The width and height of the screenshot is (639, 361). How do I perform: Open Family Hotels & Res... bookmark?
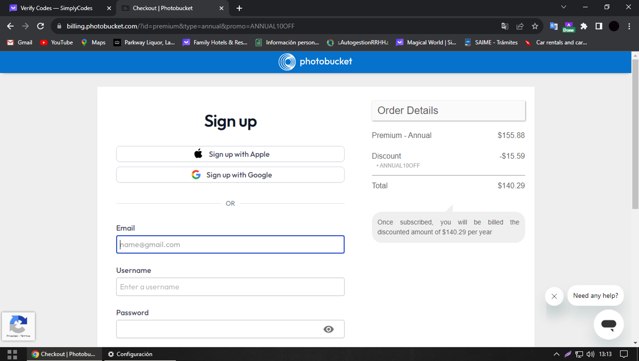215,42
